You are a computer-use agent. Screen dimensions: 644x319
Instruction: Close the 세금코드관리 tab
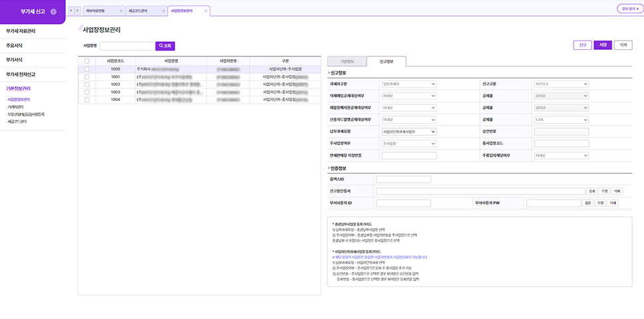[x=163, y=11]
